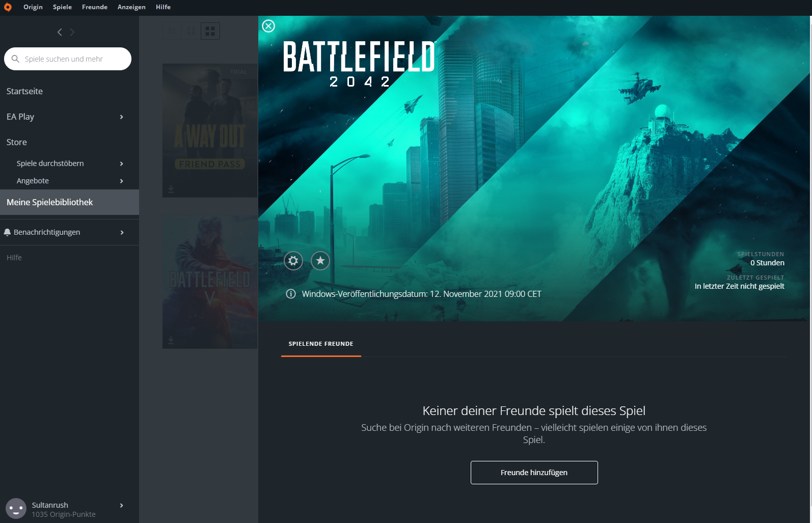Select the Battlefield V game tile

[x=210, y=282]
